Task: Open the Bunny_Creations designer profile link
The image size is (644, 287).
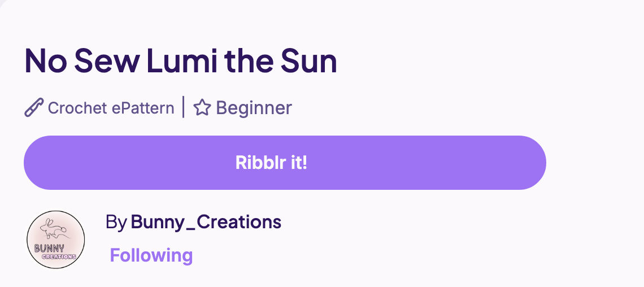Action: pyautogui.click(x=206, y=221)
